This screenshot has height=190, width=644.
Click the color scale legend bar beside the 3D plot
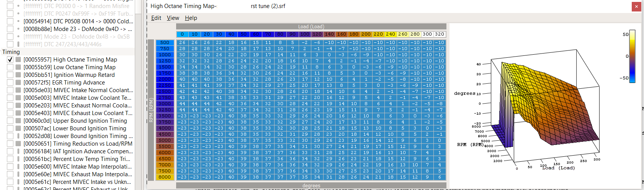pyautogui.click(x=632, y=56)
